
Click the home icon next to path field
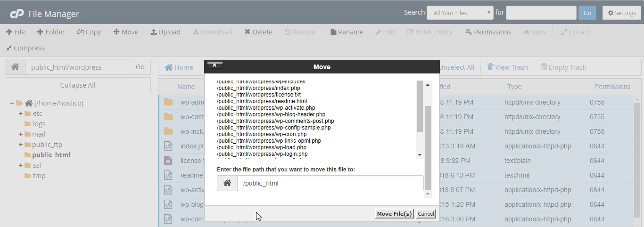point(15,67)
